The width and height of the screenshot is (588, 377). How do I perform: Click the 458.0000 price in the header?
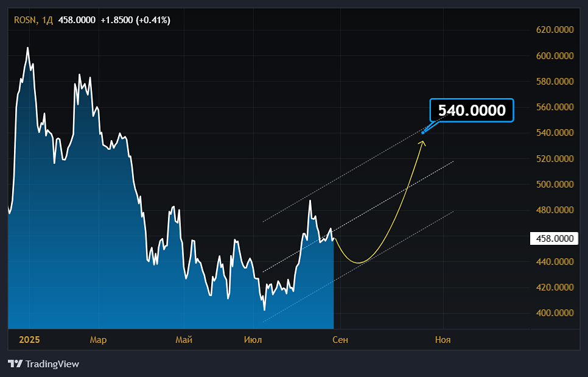tap(77, 20)
